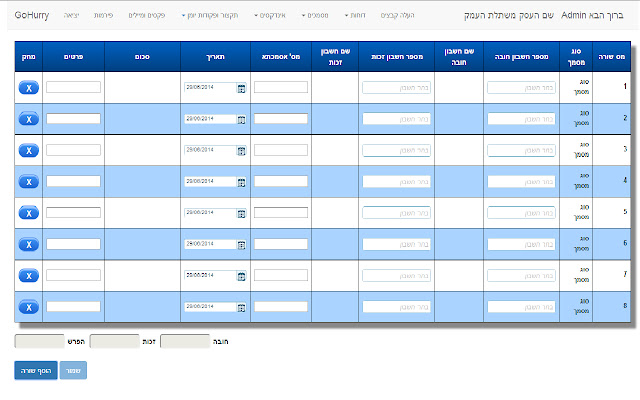Click the הוסף שורה add row button
Viewport: 640px width, 400px height.
(36, 371)
